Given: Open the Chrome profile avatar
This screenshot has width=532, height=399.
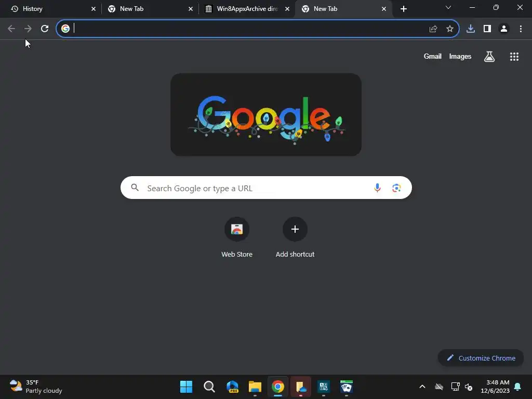Looking at the screenshot, I should click(504, 29).
